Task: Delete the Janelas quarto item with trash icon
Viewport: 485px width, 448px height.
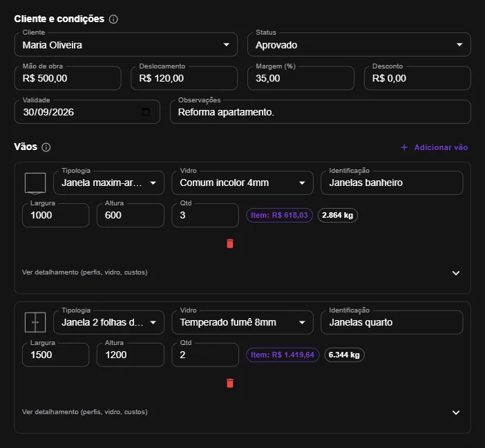Action: coord(230,383)
